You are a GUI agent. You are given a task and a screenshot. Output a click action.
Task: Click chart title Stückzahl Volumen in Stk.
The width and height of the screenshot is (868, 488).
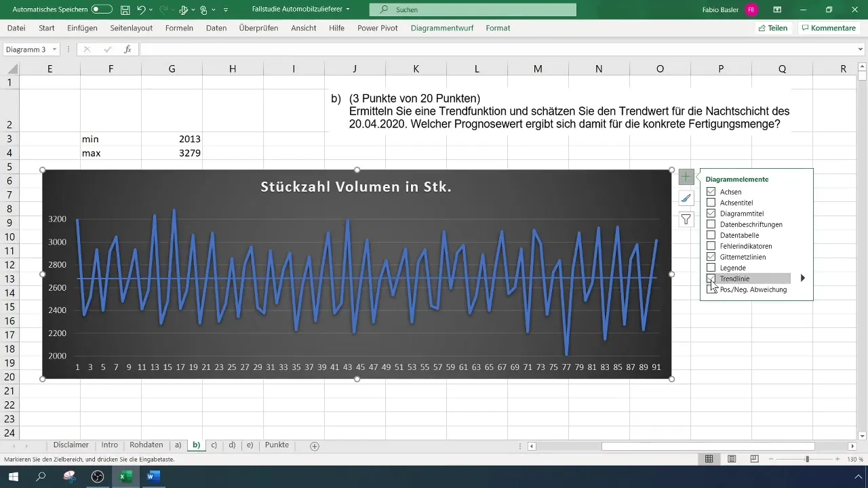coord(356,187)
